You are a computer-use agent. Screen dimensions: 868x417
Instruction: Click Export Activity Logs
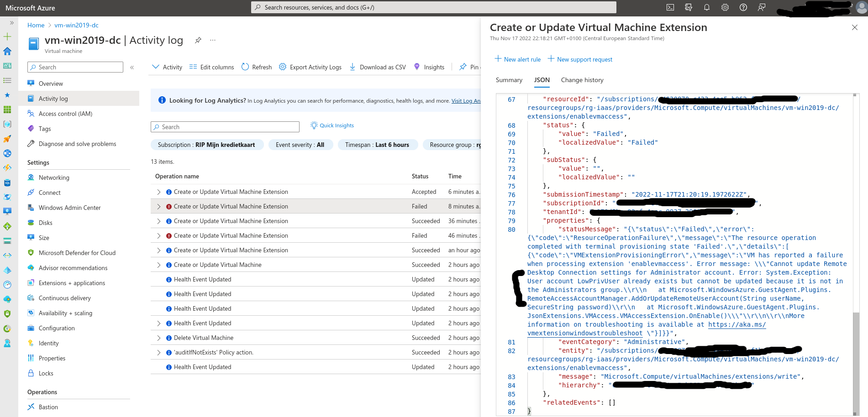pyautogui.click(x=310, y=67)
